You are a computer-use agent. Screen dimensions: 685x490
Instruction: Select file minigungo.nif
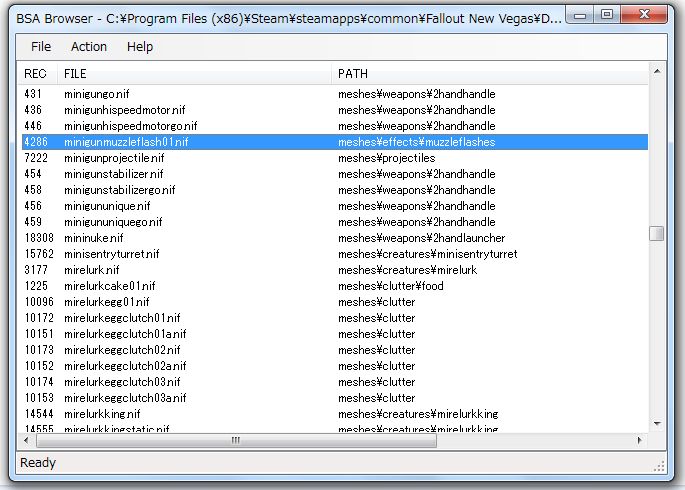coord(97,94)
